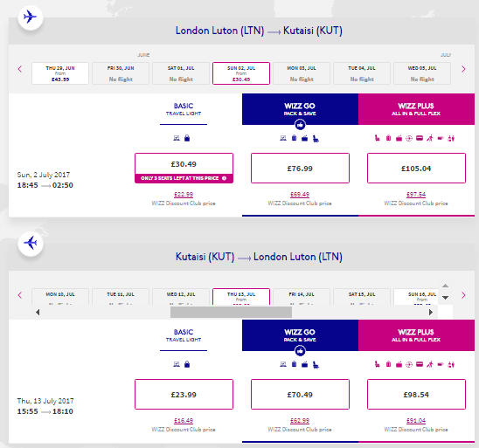Choose the £30.49 Basic outbound fare
Image resolution: width=479 pixels, height=448 pixels.
184,164
